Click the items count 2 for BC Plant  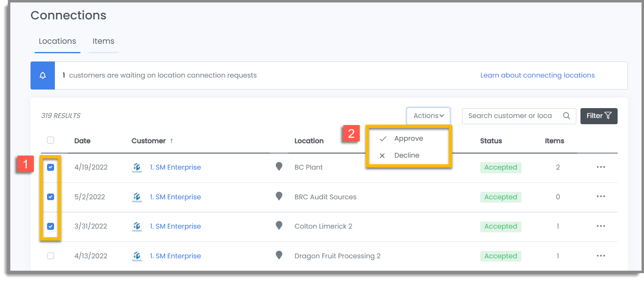(x=558, y=168)
